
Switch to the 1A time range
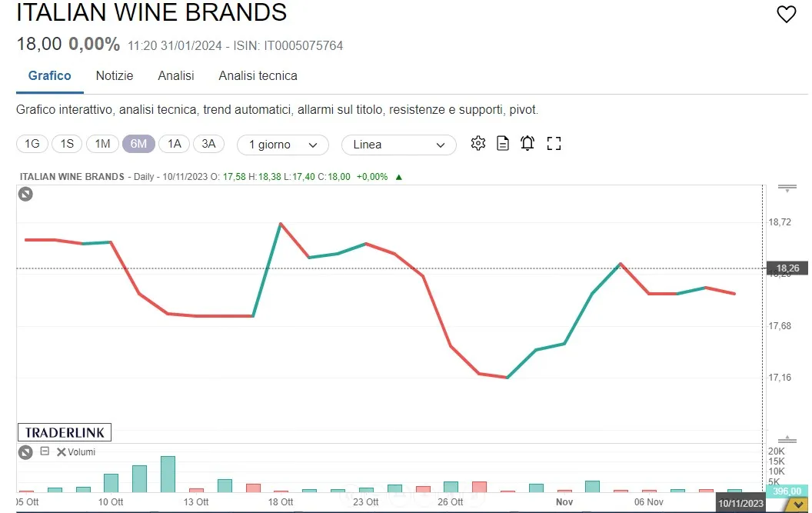click(x=174, y=144)
